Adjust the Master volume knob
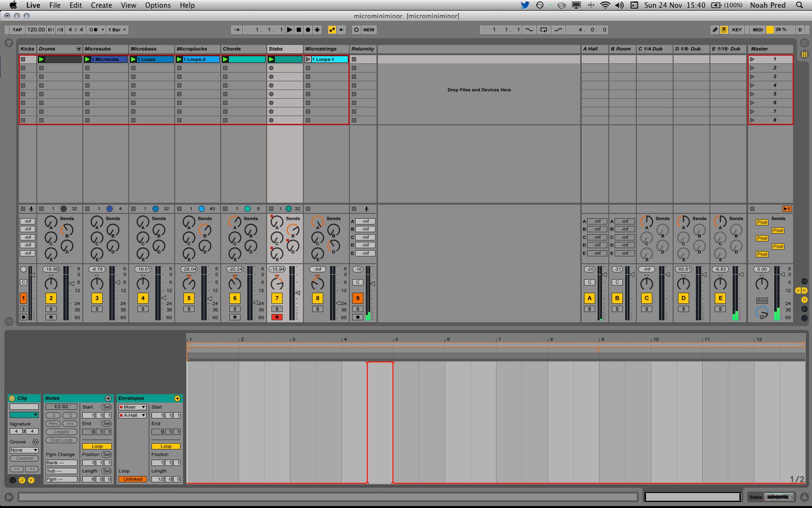The height and width of the screenshot is (508, 812). [x=762, y=283]
